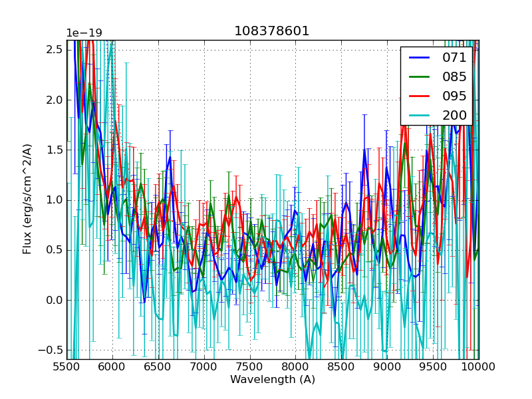The image size is (532, 399).
Task: Select the 200 legend label
Action: (455, 115)
